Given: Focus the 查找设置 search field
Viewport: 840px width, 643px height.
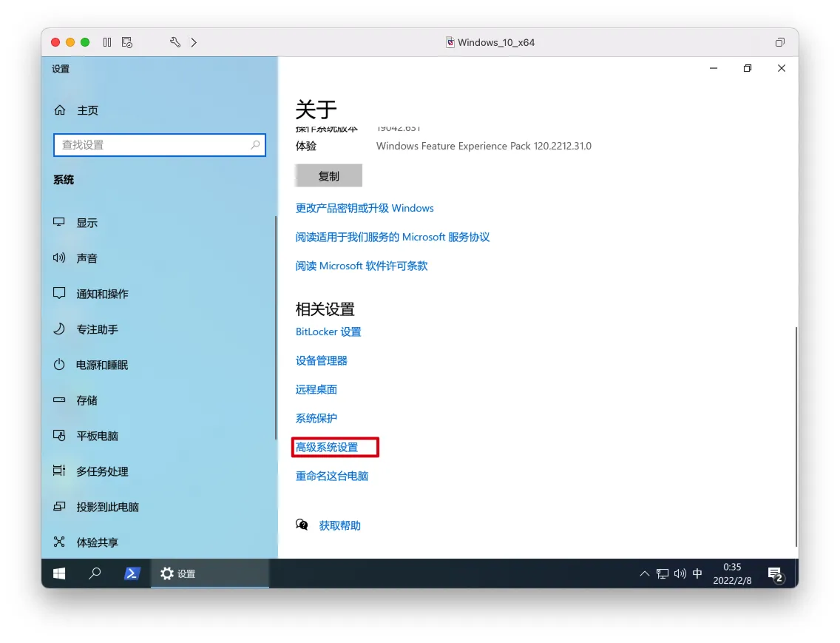Looking at the screenshot, I should pos(160,145).
